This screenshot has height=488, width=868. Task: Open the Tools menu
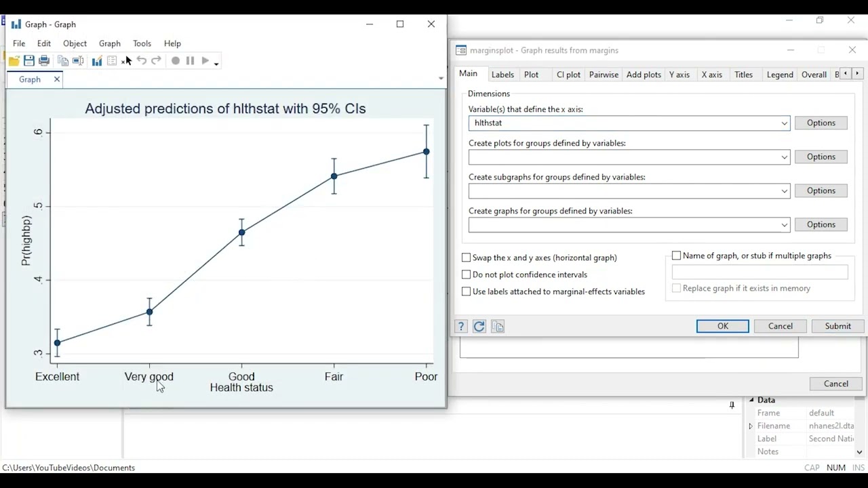[x=142, y=43]
